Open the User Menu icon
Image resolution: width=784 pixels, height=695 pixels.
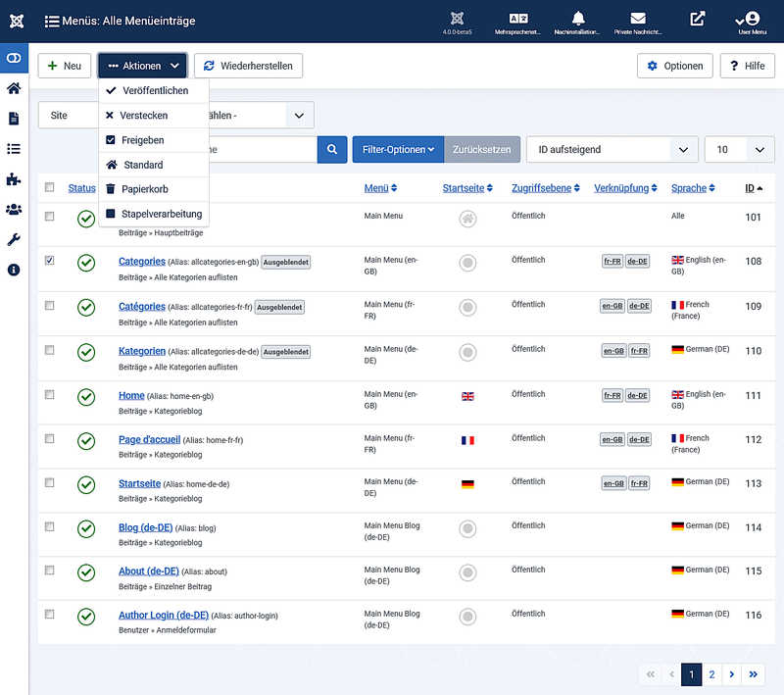(x=752, y=19)
